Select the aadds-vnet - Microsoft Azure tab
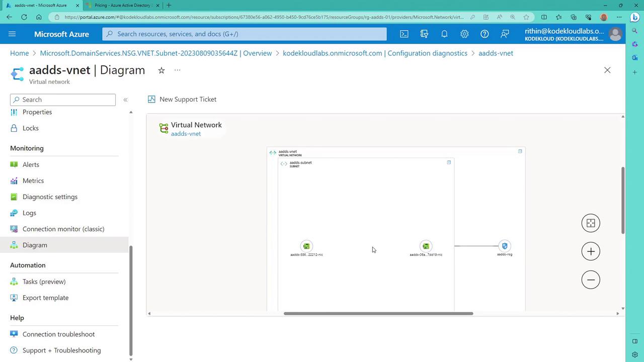The image size is (644, 362). (x=42, y=5)
